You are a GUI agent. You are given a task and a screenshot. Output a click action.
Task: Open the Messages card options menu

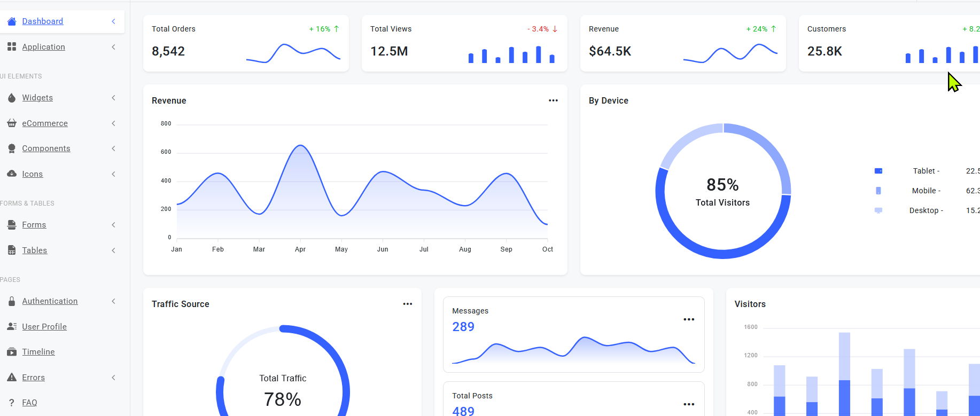pos(689,319)
